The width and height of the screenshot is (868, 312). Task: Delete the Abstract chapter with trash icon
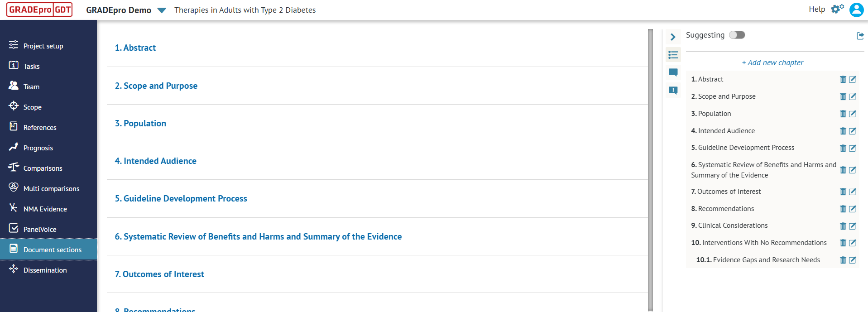(843, 79)
